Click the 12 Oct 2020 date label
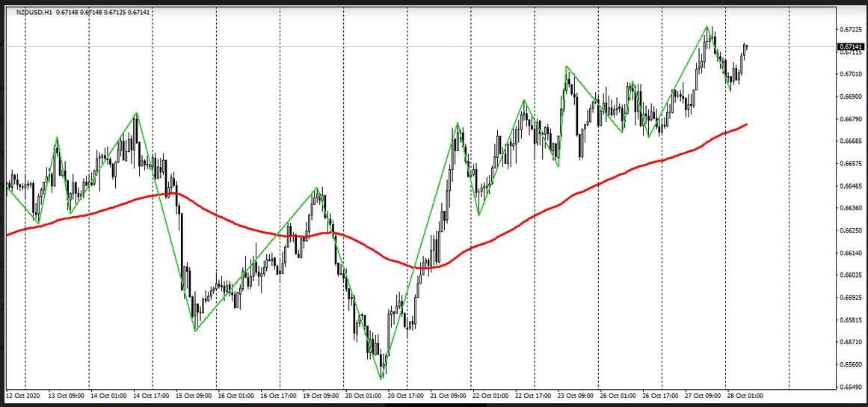This screenshot has width=868, height=407. (23, 395)
